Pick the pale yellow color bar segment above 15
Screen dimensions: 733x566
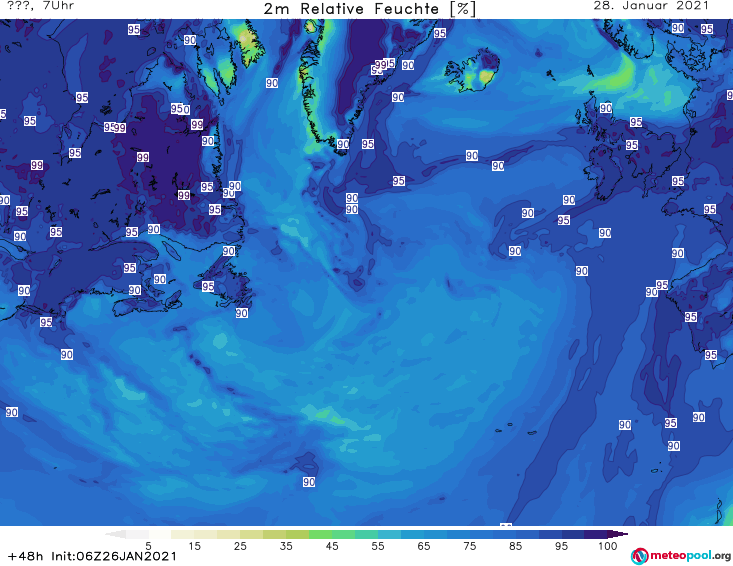183,534
